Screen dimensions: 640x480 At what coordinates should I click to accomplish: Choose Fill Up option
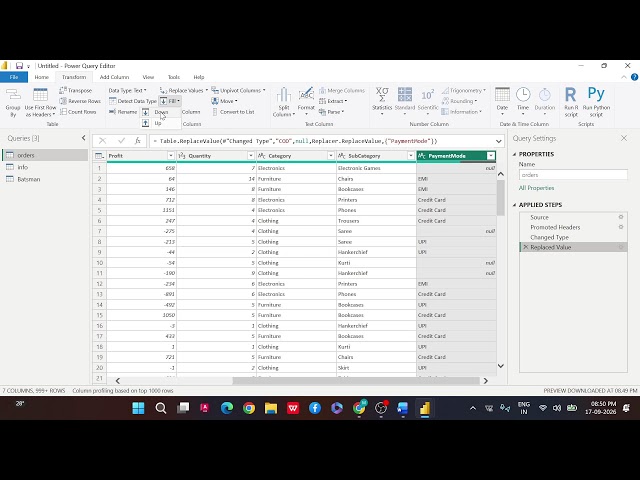point(158,123)
